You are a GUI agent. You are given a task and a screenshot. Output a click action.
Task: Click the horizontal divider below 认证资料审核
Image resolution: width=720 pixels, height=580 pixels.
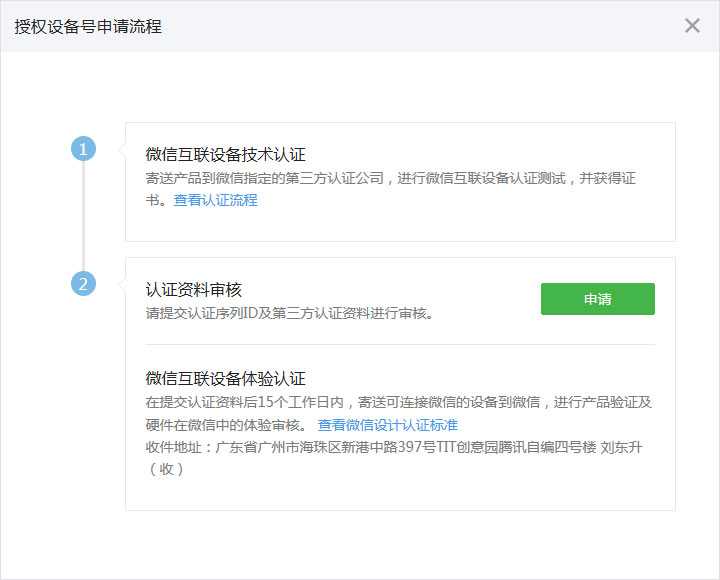pyautogui.click(x=400, y=344)
